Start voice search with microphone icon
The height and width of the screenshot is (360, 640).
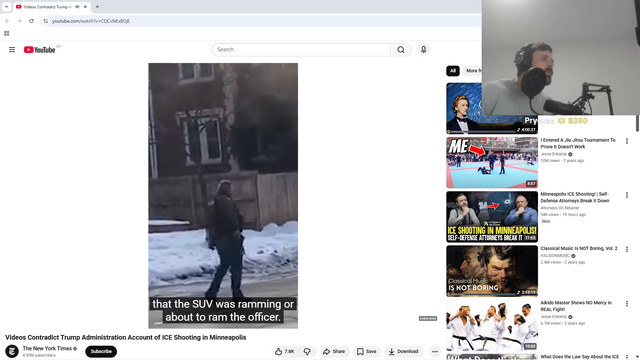tap(423, 50)
